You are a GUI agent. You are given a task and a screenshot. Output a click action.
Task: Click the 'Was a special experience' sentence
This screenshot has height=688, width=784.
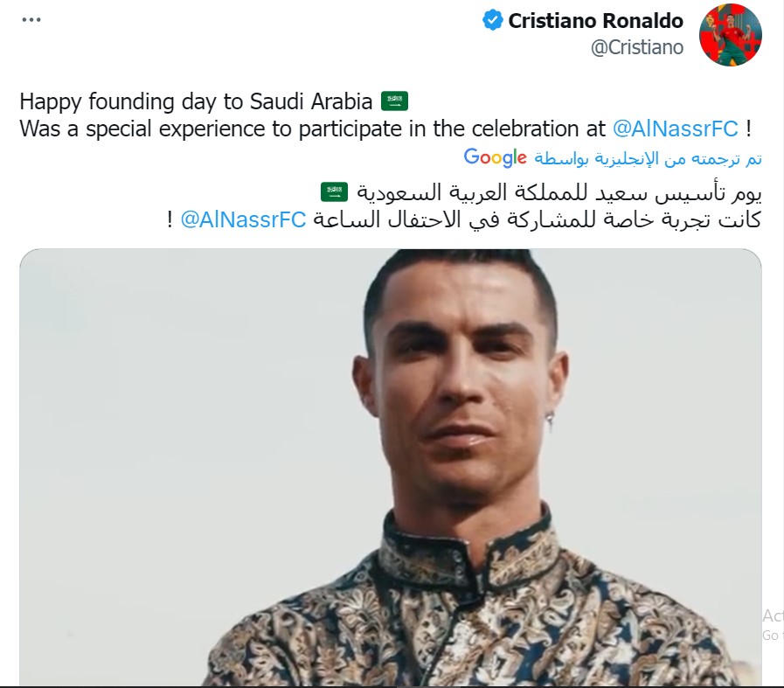click(x=385, y=129)
